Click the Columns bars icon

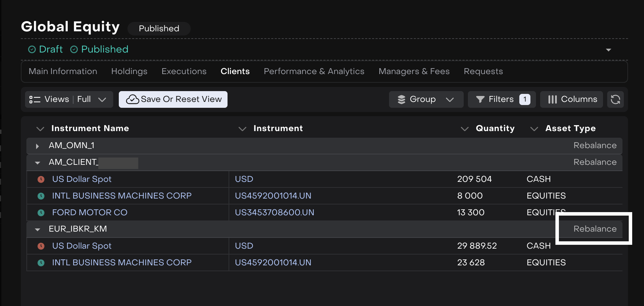coord(552,99)
